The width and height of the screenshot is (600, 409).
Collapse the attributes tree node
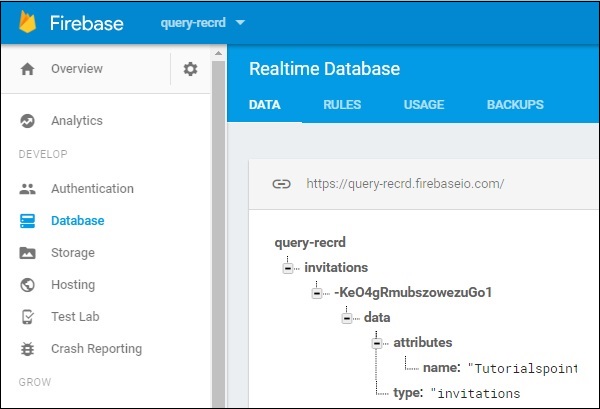(x=375, y=343)
